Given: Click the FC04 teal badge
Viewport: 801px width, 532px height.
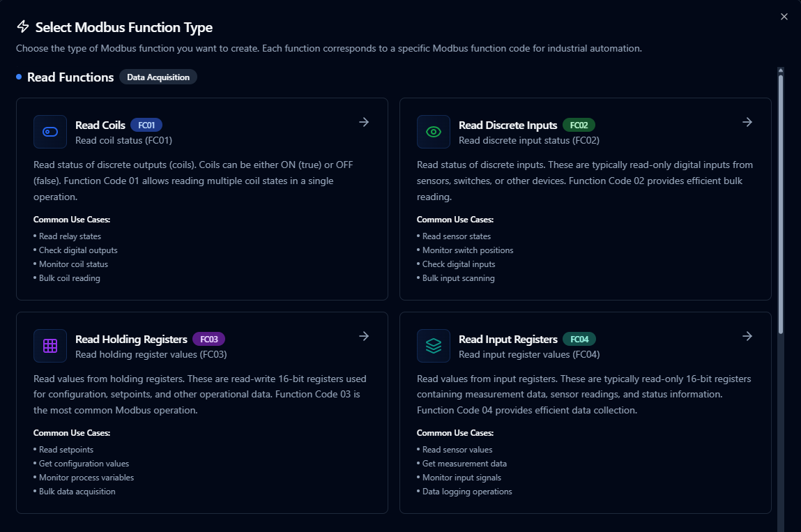Looking at the screenshot, I should (579, 340).
